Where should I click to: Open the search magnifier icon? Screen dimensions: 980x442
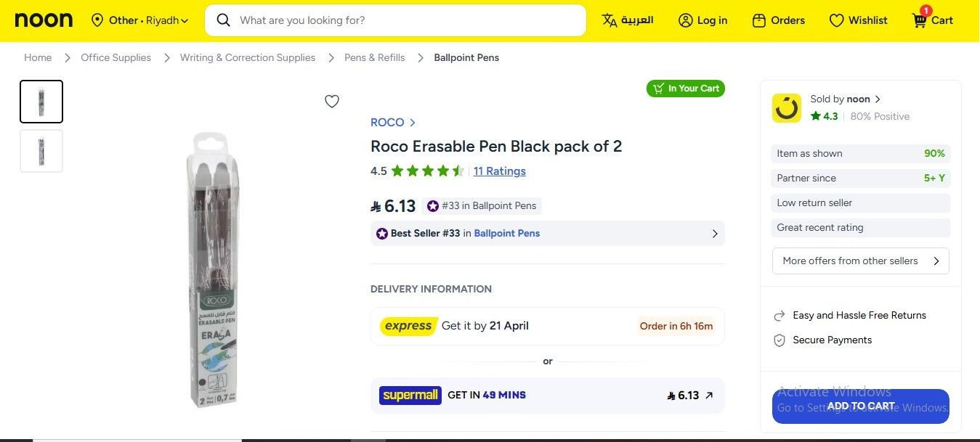click(x=223, y=20)
